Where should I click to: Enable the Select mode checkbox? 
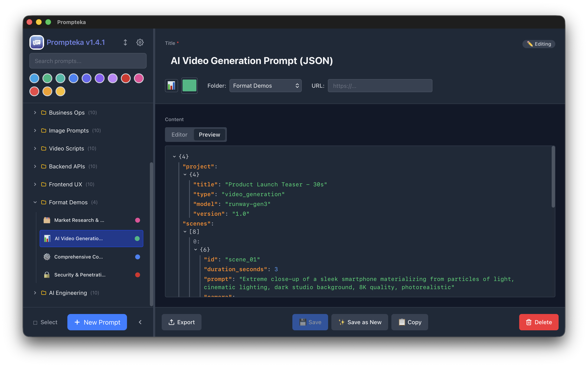[35, 322]
